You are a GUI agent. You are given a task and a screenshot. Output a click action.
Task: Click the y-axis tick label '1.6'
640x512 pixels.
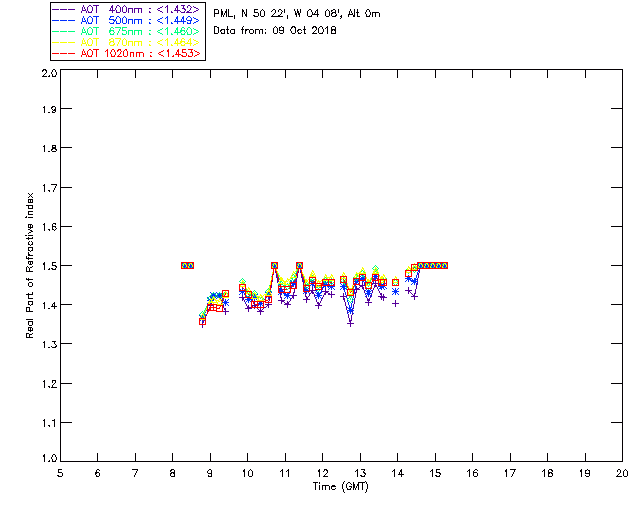pyautogui.click(x=49, y=227)
